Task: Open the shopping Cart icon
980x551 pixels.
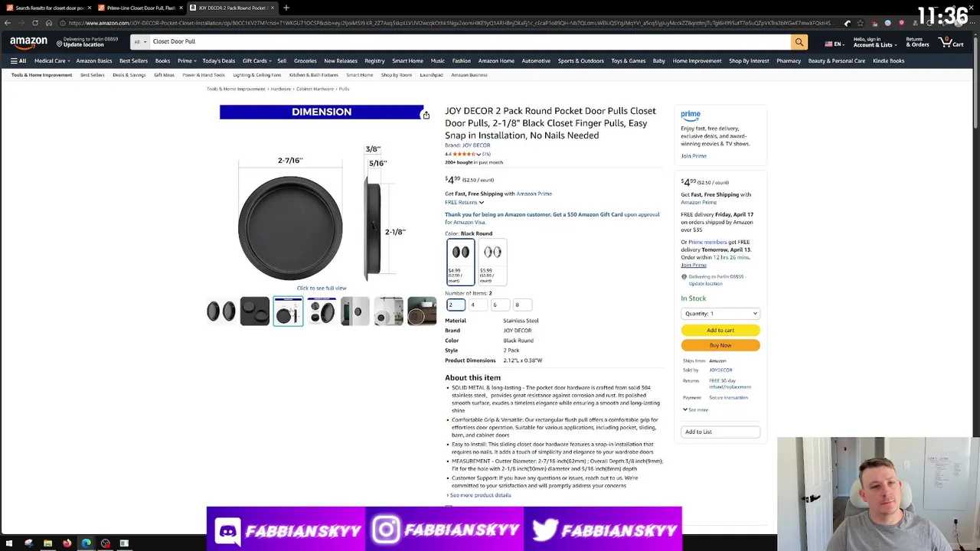Action: coord(951,42)
